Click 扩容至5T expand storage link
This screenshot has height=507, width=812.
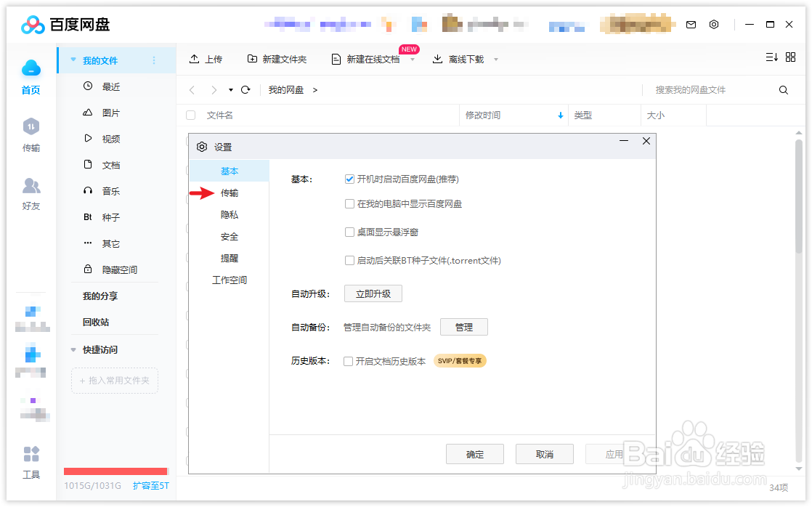[150, 486]
